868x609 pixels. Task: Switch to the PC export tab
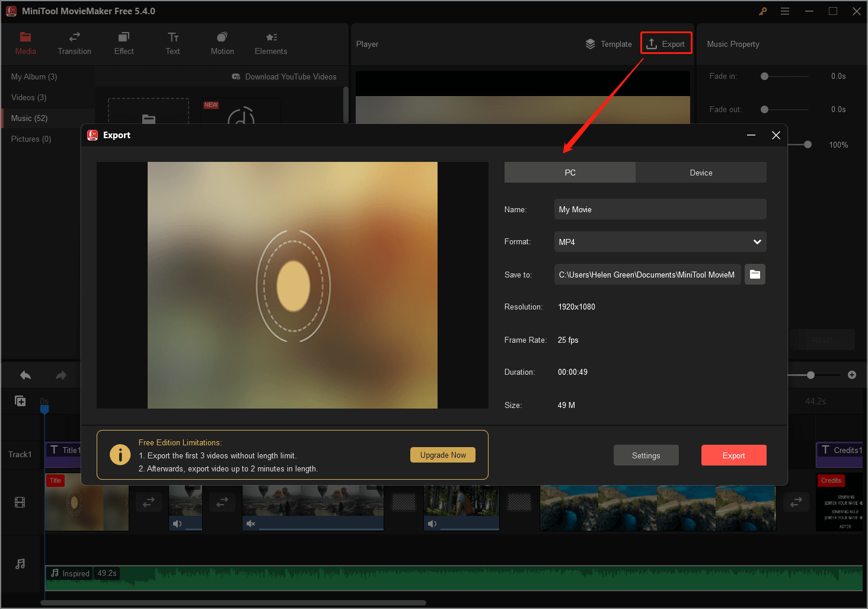[570, 173]
